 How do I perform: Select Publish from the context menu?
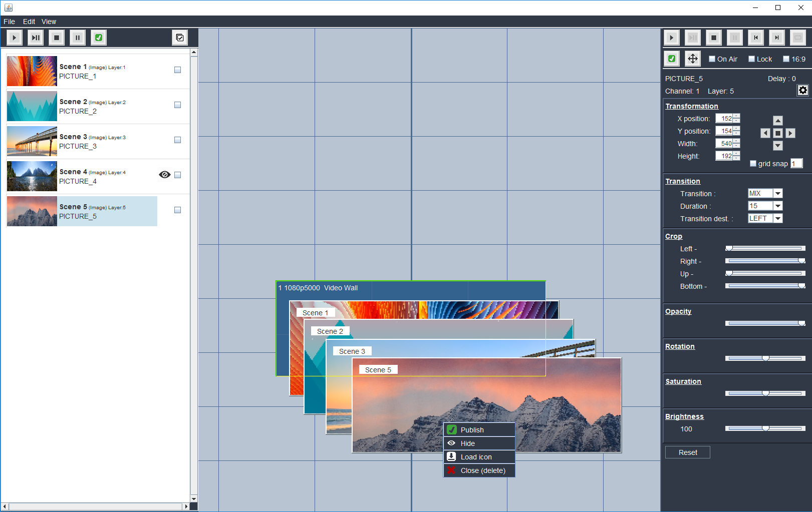pos(472,430)
